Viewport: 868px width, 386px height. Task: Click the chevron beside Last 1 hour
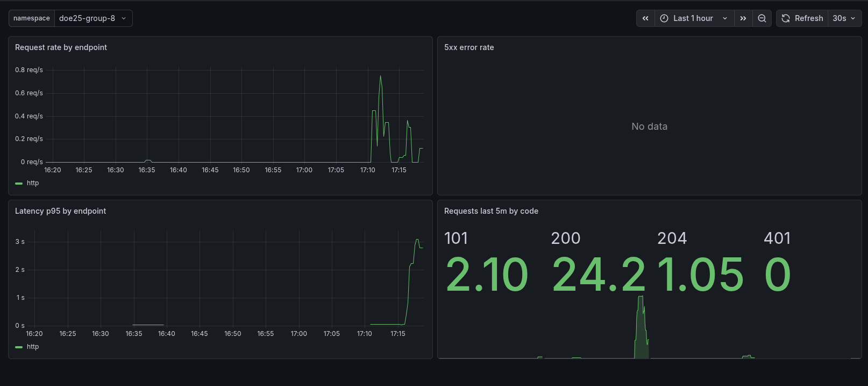click(x=725, y=18)
